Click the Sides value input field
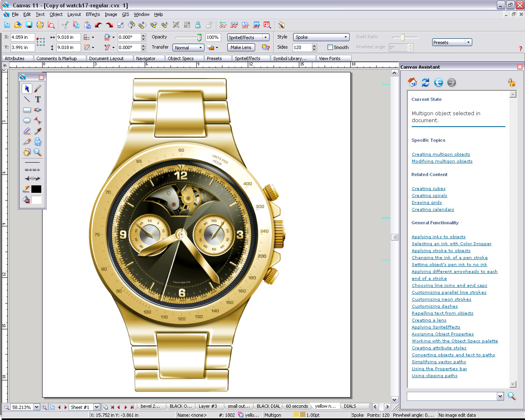This screenshot has height=420, width=525. [x=302, y=47]
